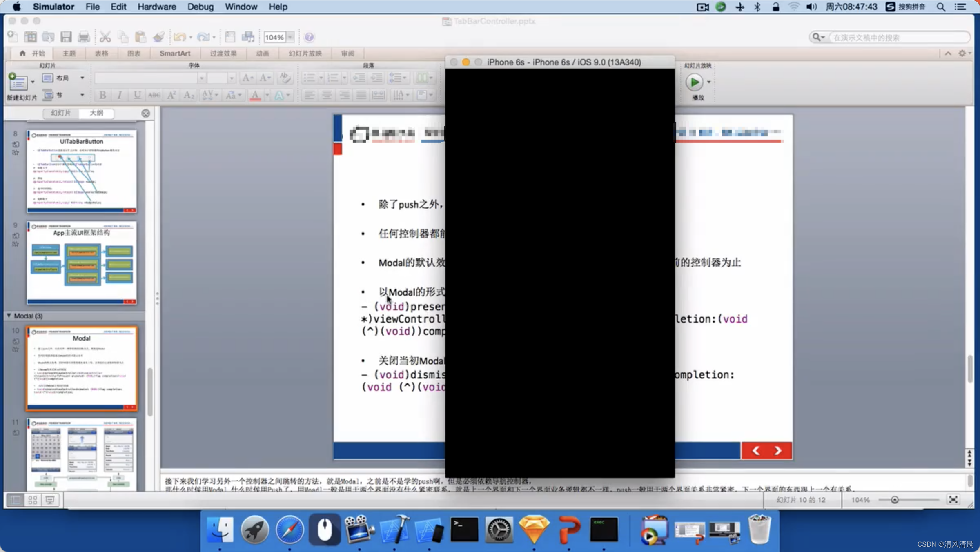
Task: Open the zoom percentage dropdown
Action: point(290,37)
